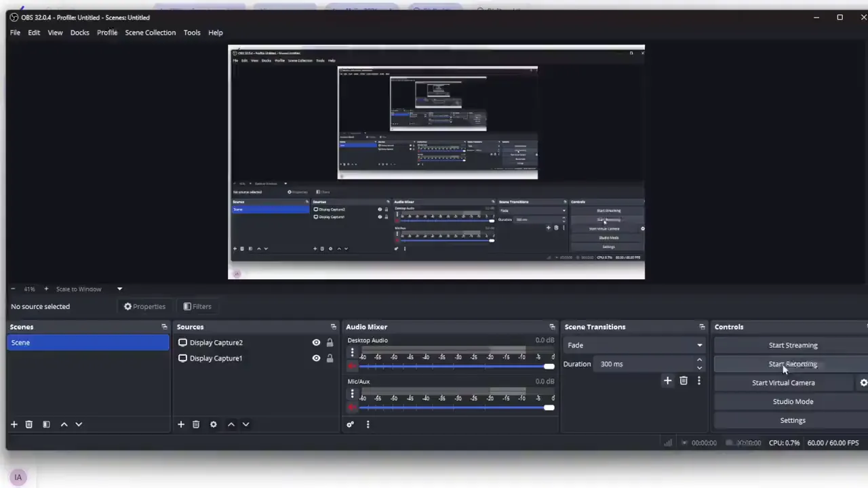Click Start Recording

pyautogui.click(x=793, y=364)
